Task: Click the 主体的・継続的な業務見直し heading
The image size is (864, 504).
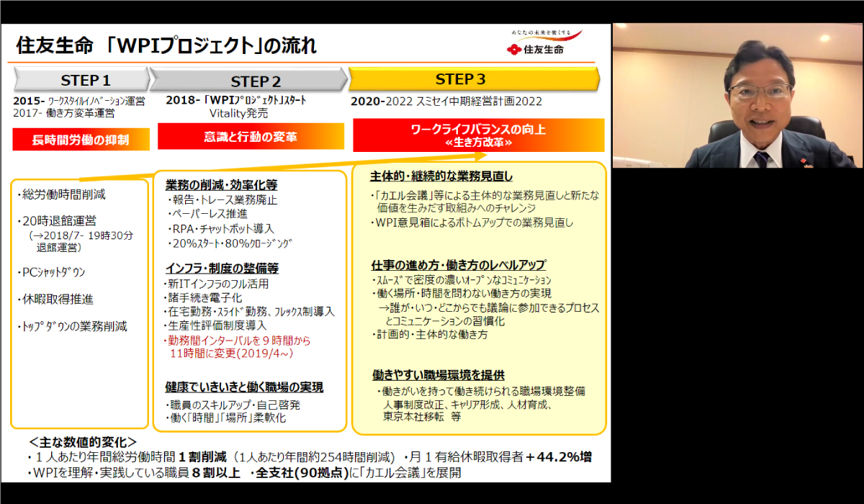Action: pos(441,177)
